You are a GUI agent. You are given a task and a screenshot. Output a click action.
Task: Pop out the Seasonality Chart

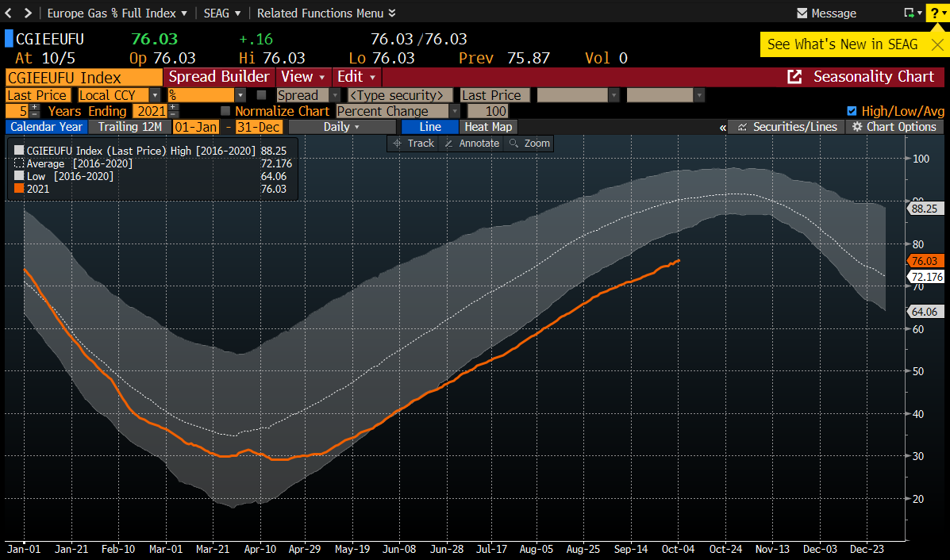[x=794, y=77]
